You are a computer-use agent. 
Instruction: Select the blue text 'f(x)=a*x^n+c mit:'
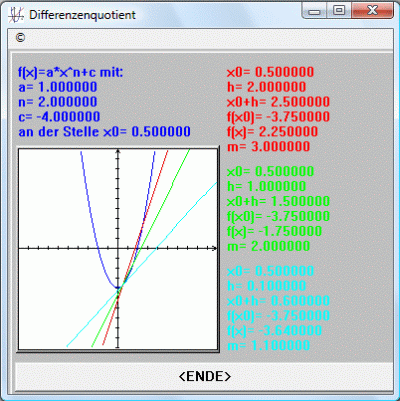pyautogui.click(x=71, y=72)
